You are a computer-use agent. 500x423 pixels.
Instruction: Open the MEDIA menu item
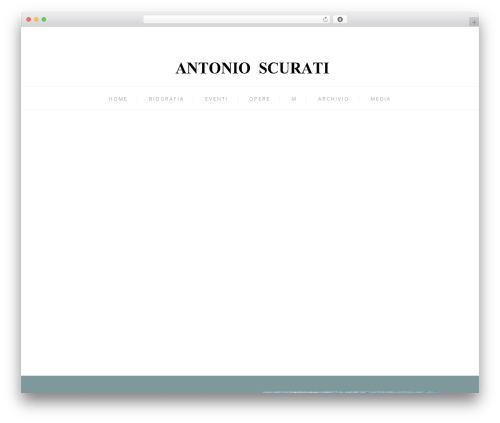380,99
